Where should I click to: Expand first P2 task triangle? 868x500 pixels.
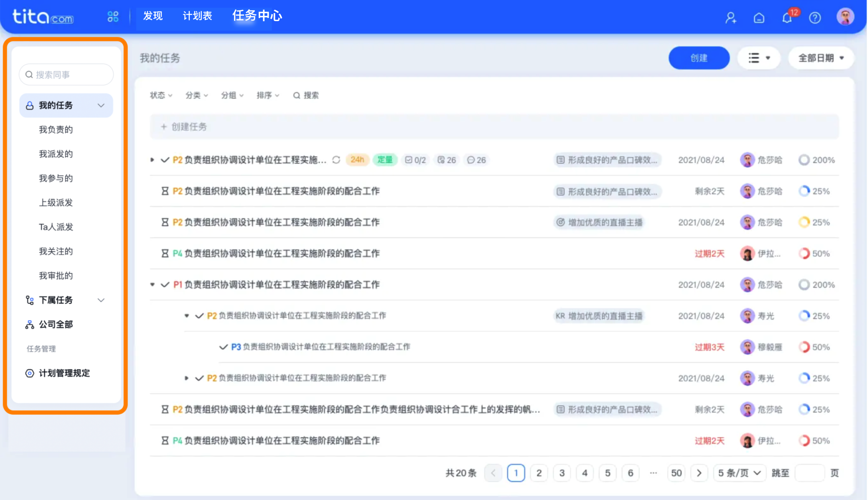[x=152, y=160]
